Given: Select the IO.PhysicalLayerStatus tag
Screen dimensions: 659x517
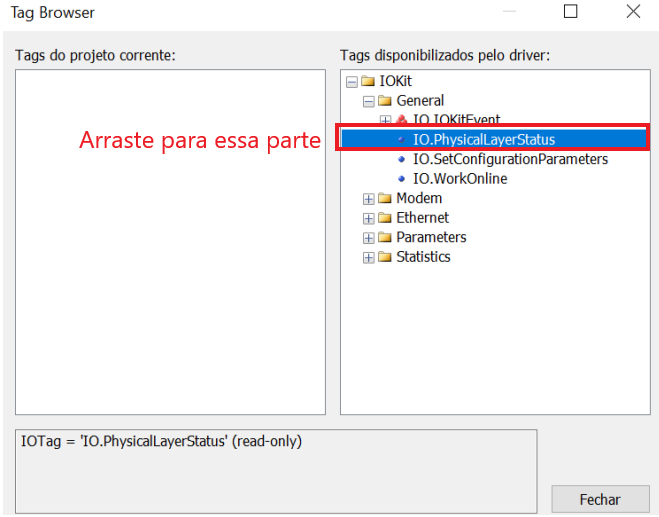Looking at the screenshot, I should point(483,140).
